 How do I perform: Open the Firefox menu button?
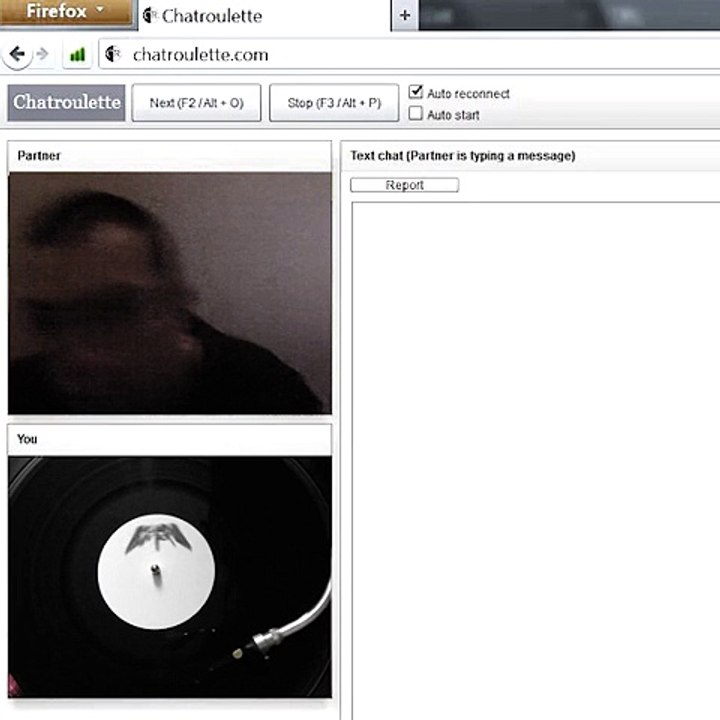(x=67, y=12)
